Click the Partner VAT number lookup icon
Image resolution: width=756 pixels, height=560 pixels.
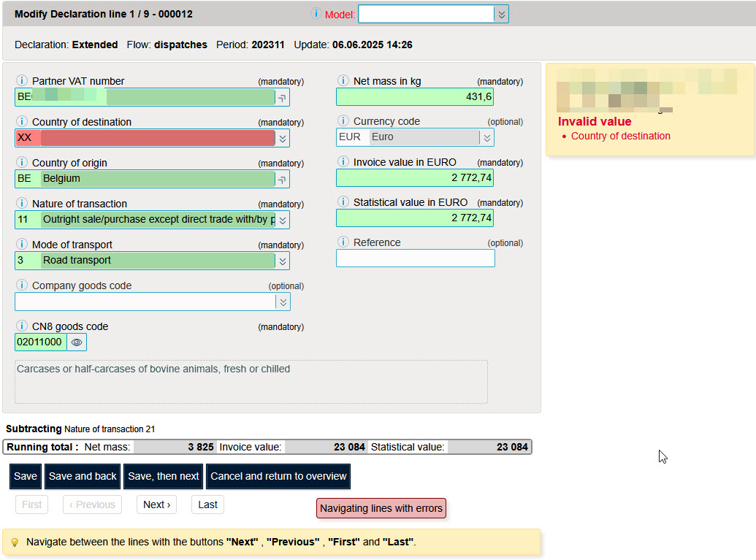click(282, 97)
